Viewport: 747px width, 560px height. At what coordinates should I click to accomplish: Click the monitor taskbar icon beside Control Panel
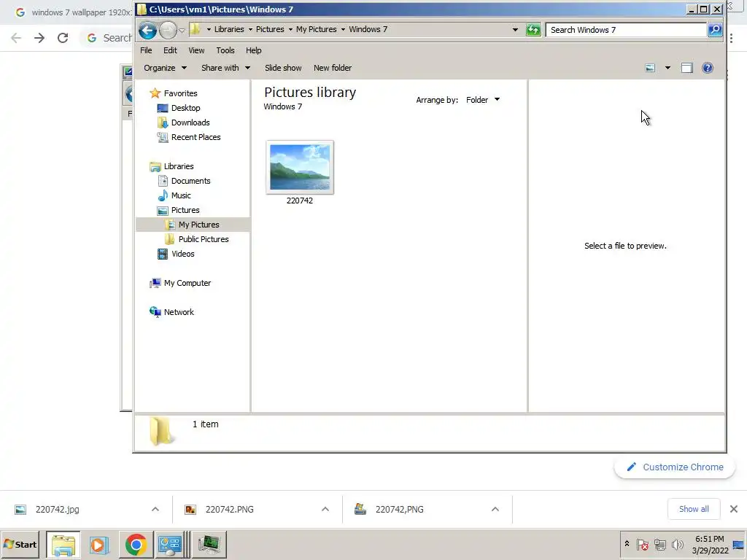coord(209,545)
